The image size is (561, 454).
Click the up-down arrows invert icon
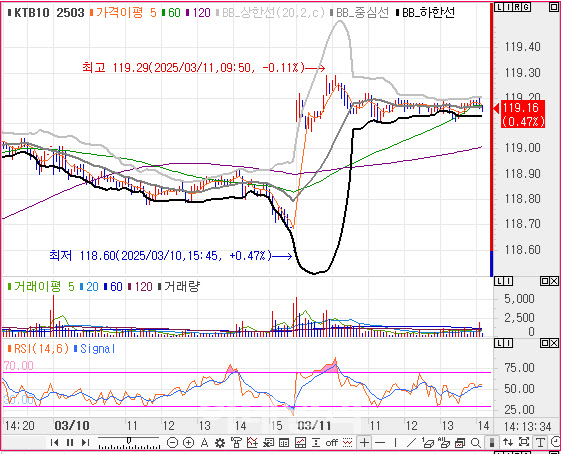point(508,442)
